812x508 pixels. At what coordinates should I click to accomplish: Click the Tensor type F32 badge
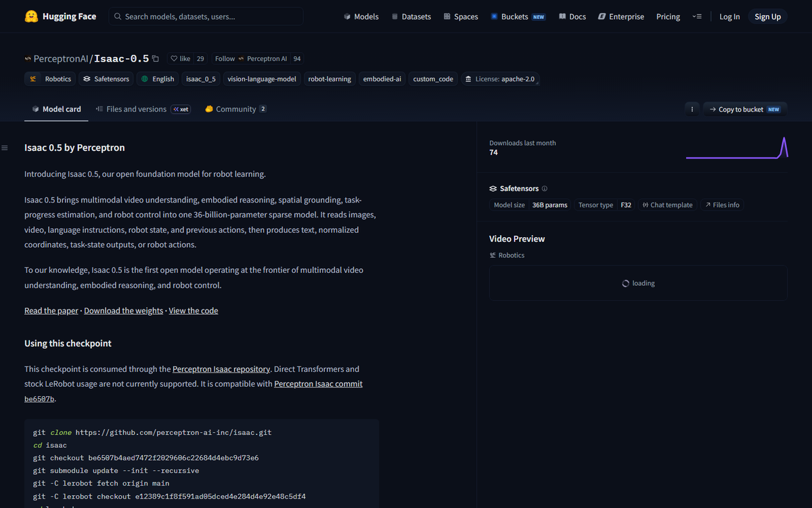pos(605,205)
